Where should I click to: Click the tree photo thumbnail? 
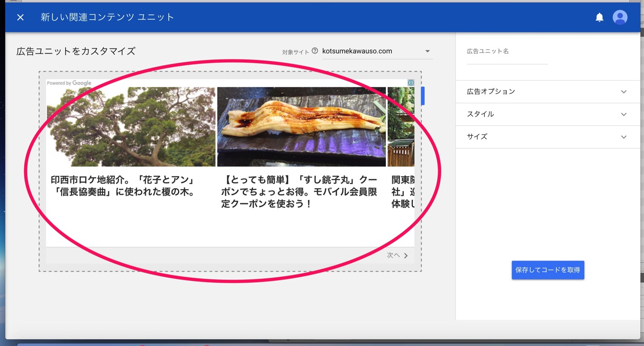click(x=131, y=127)
